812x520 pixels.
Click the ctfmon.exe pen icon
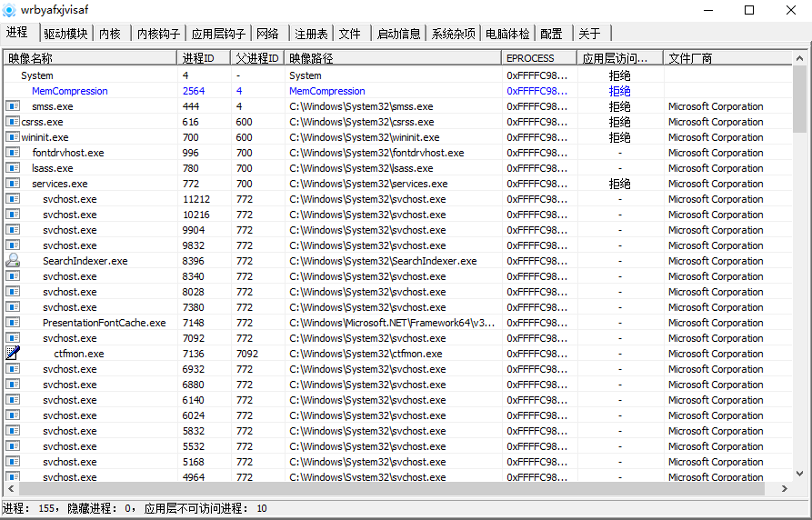tap(13, 354)
